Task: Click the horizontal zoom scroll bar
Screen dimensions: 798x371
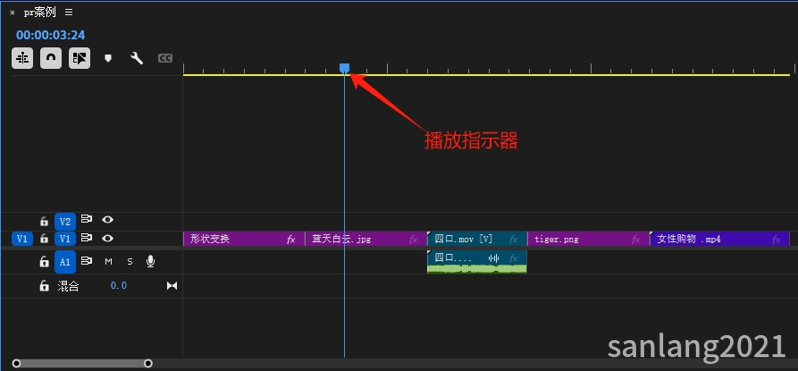Action: point(82,363)
